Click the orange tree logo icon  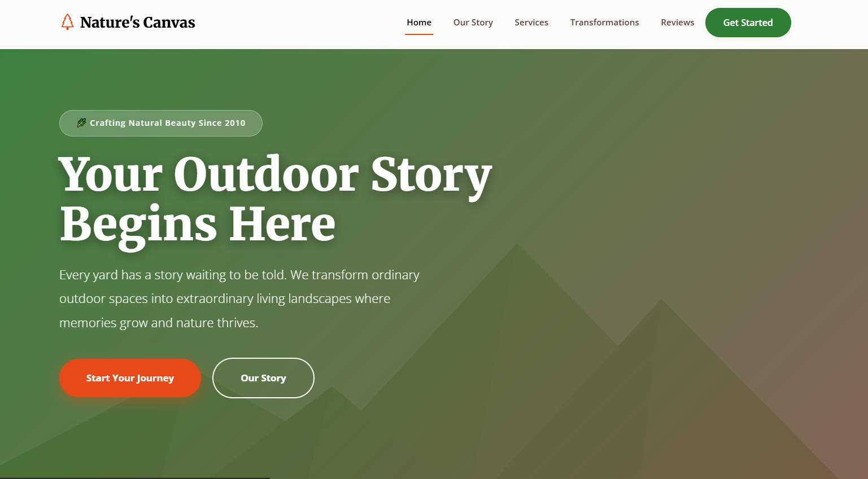67,22
